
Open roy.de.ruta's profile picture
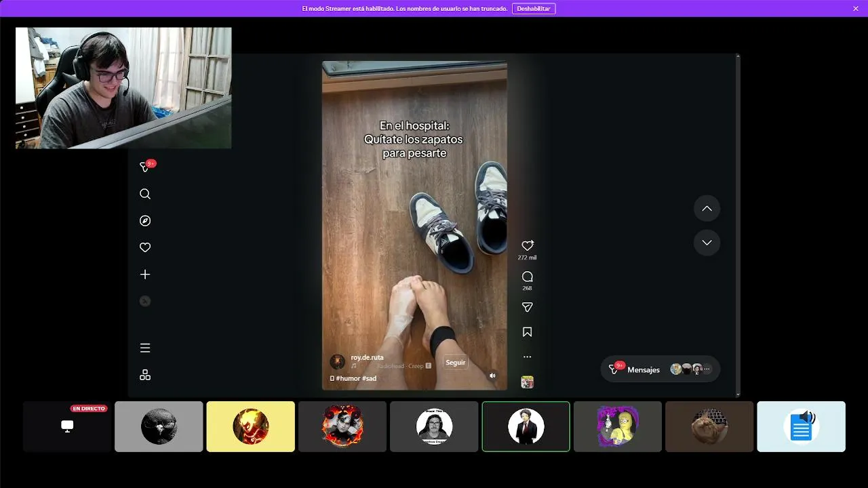pos(337,362)
